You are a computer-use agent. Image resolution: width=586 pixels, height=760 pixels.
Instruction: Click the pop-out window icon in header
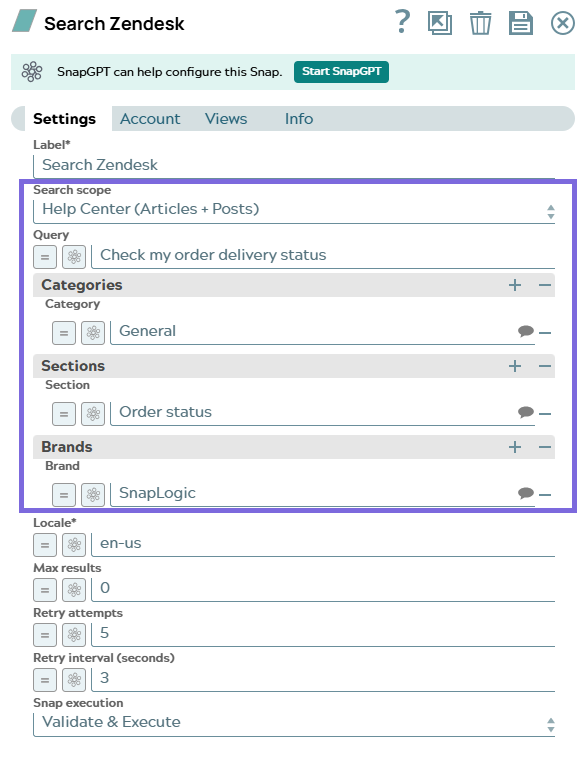click(440, 23)
